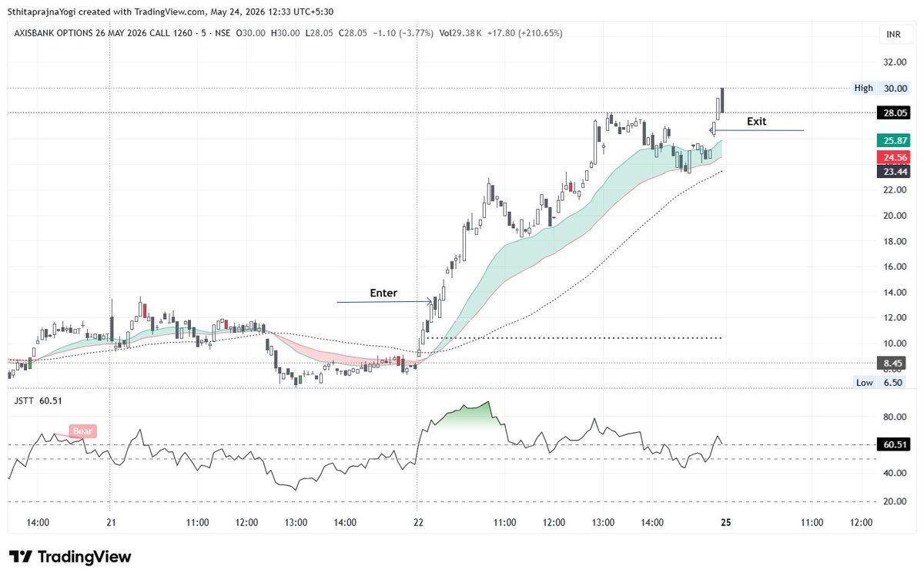The height and width of the screenshot is (580, 924).
Task: Click the 40.00 oscillator scale label
Action: click(894, 473)
